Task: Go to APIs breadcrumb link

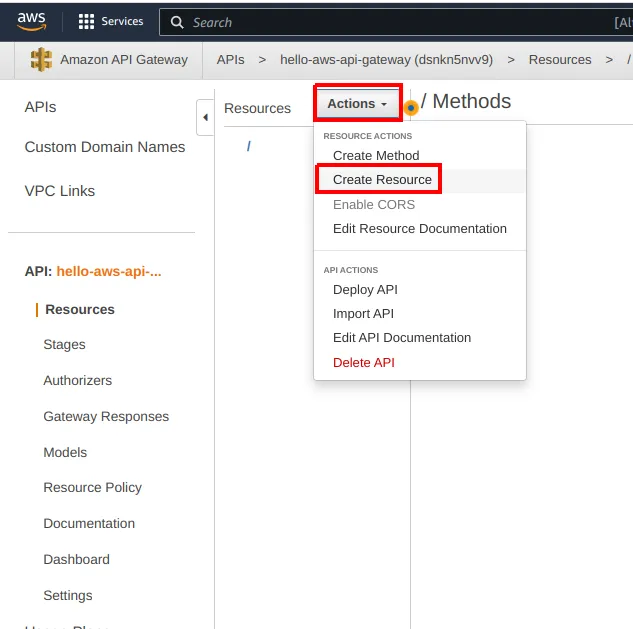Action: (x=231, y=60)
